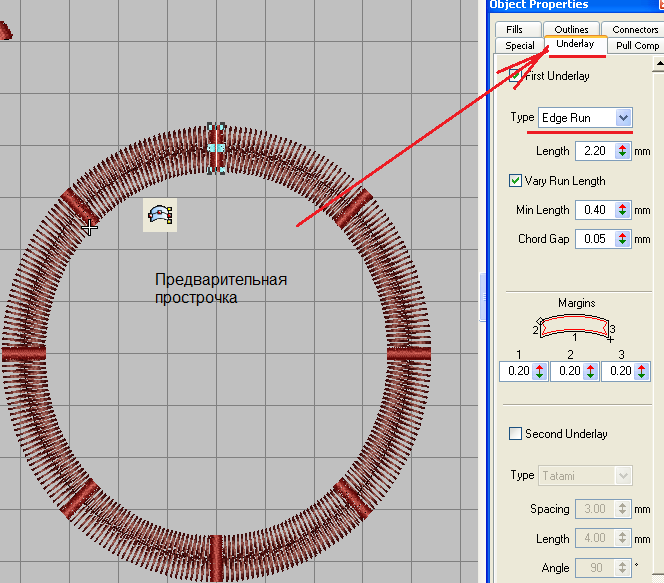Switch to the Fills tab
This screenshot has height=583, width=664.
515,30
